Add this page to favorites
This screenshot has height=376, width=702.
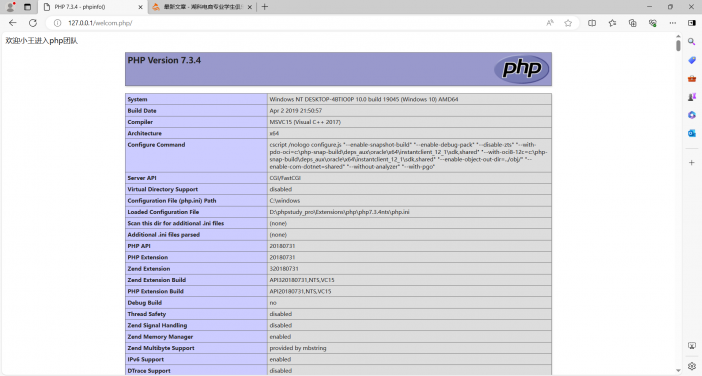point(568,23)
